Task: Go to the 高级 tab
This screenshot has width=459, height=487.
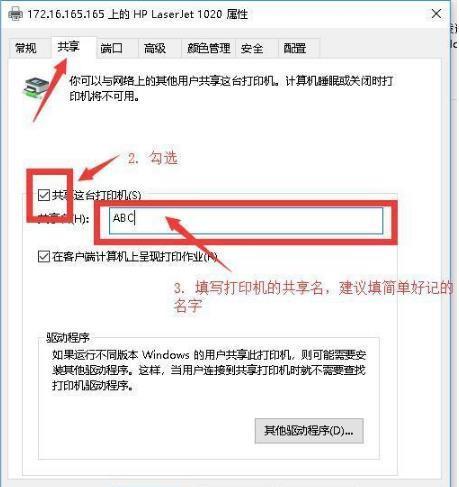Action: 155,48
